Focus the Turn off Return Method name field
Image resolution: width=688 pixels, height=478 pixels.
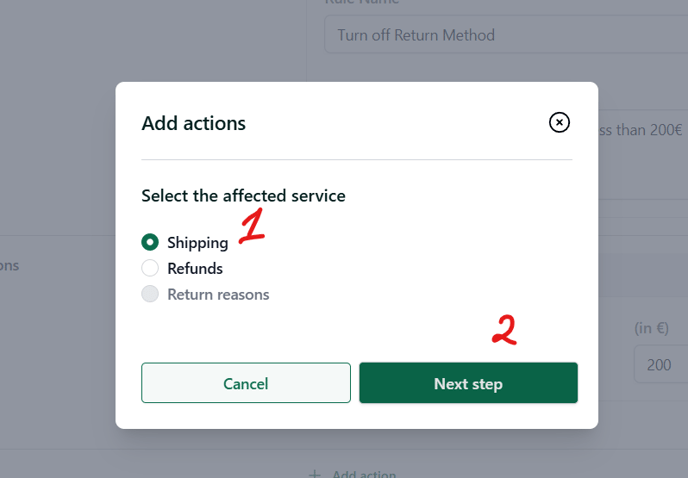(x=506, y=35)
